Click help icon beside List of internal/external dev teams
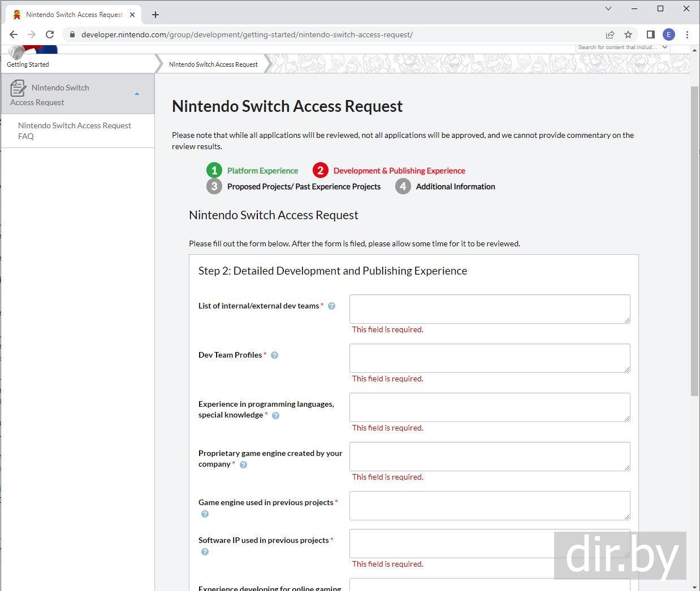 332,306
